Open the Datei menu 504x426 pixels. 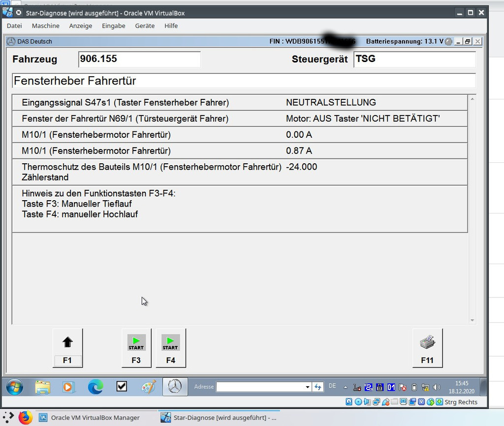[14, 26]
